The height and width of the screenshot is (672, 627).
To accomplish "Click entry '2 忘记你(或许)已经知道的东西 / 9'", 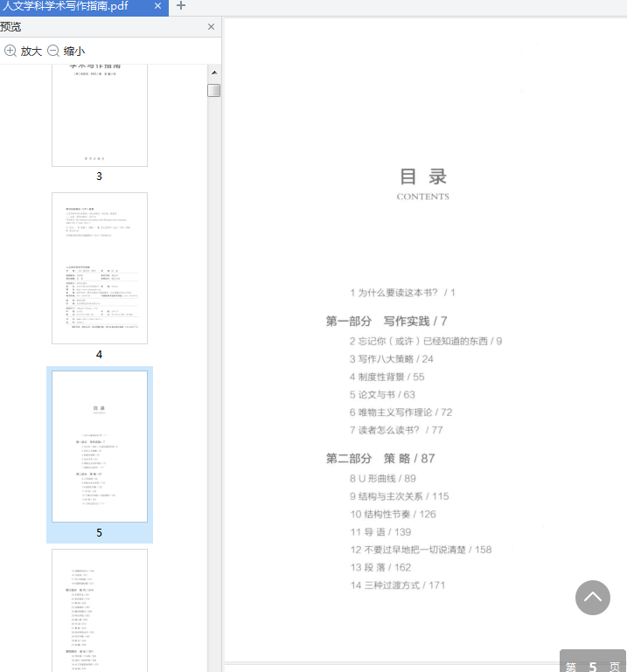I will point(426,341).
